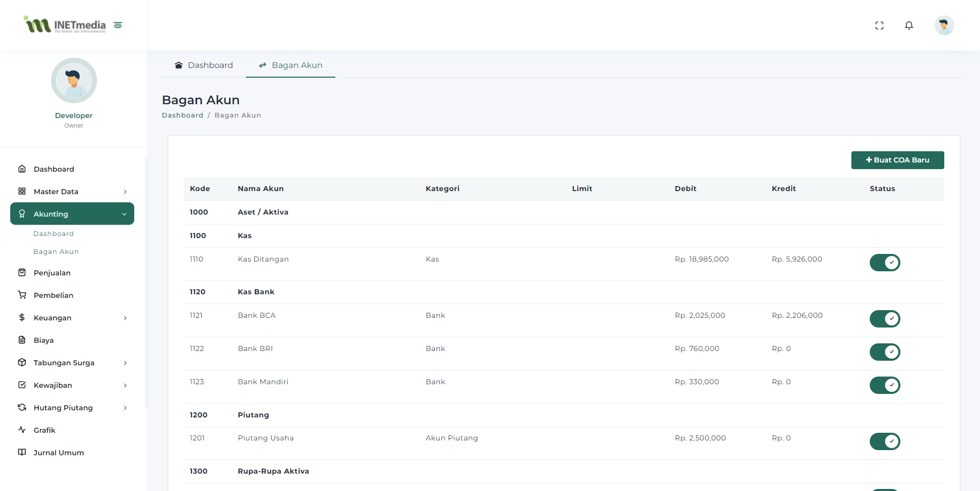Switch to the Dashboard tab
The width and height of the screenshot is (980, 491).
(x=204, y=65)
